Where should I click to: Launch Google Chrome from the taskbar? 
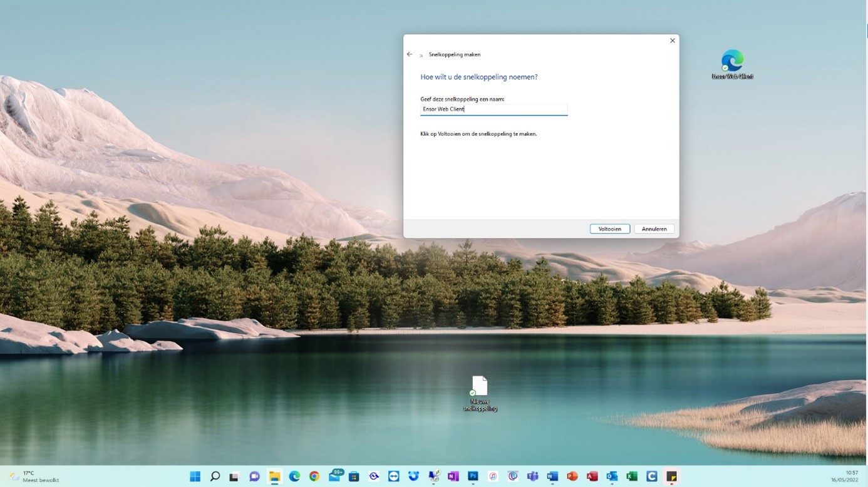coord(314,476)
